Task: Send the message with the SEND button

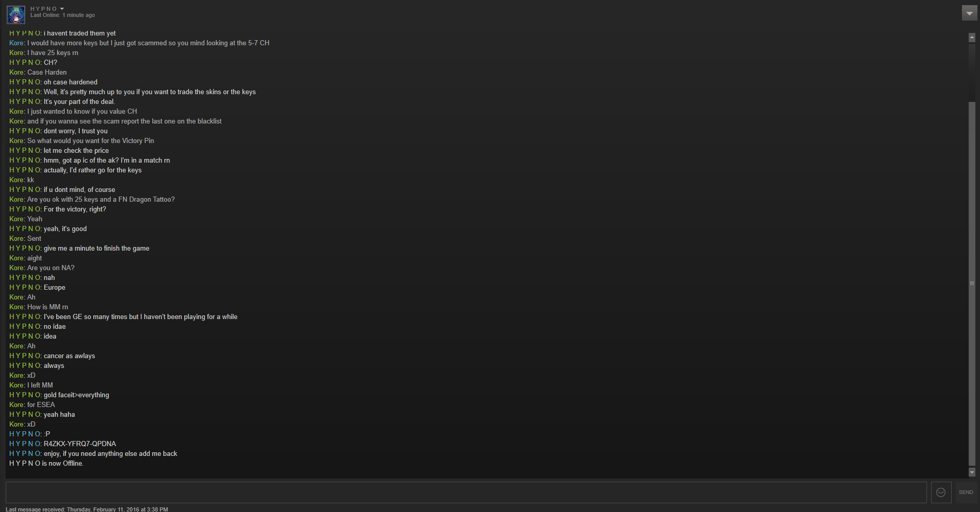Action: click(966, 492)
